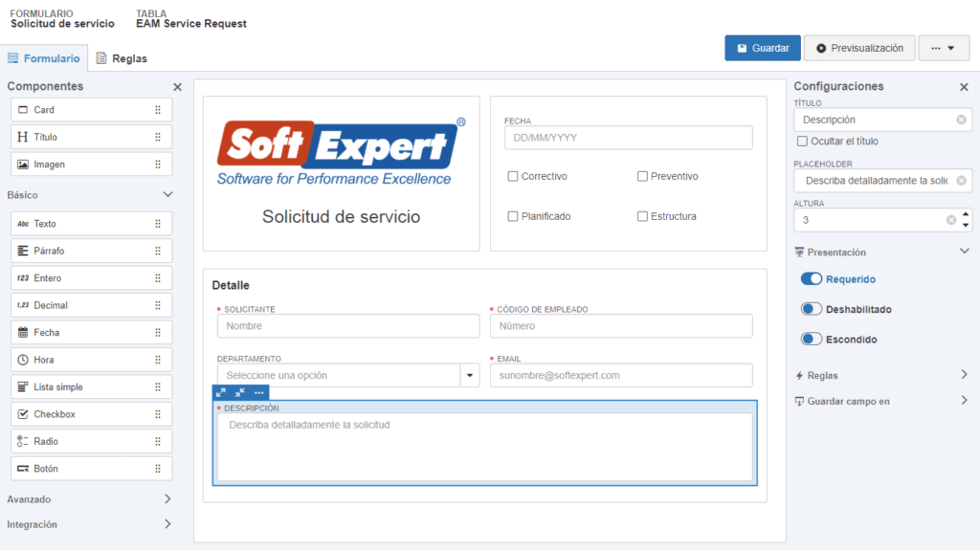980x550 pixels.
Task: Increase the Altura value with up arrow
Action: tap(965, 214)
